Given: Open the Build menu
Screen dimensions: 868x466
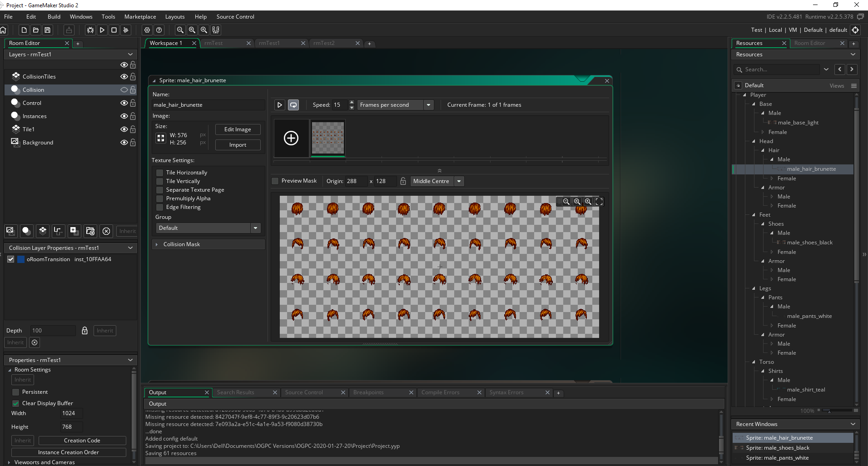Looking at the screenshot, I should 54,17.
